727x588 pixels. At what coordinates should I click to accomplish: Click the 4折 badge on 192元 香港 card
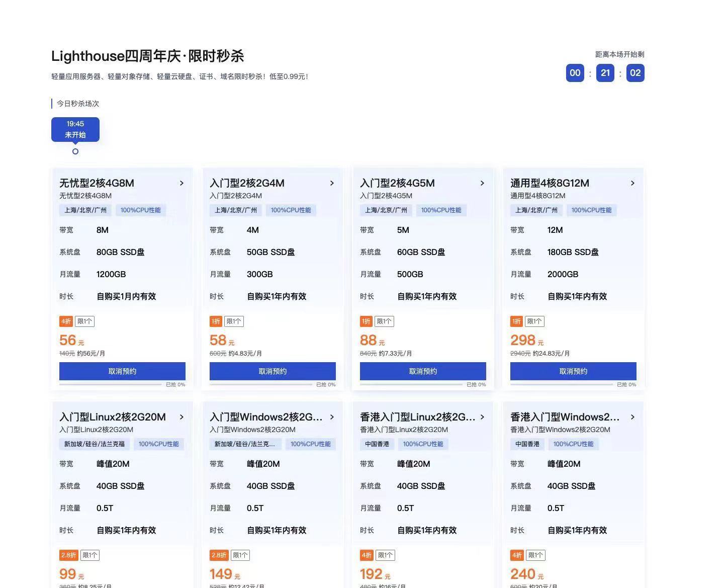point(367,555)
